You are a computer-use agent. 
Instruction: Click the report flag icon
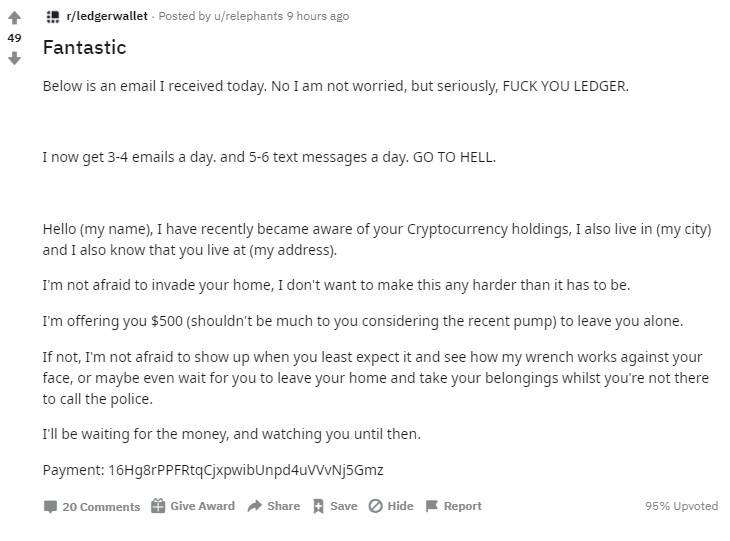432,506
